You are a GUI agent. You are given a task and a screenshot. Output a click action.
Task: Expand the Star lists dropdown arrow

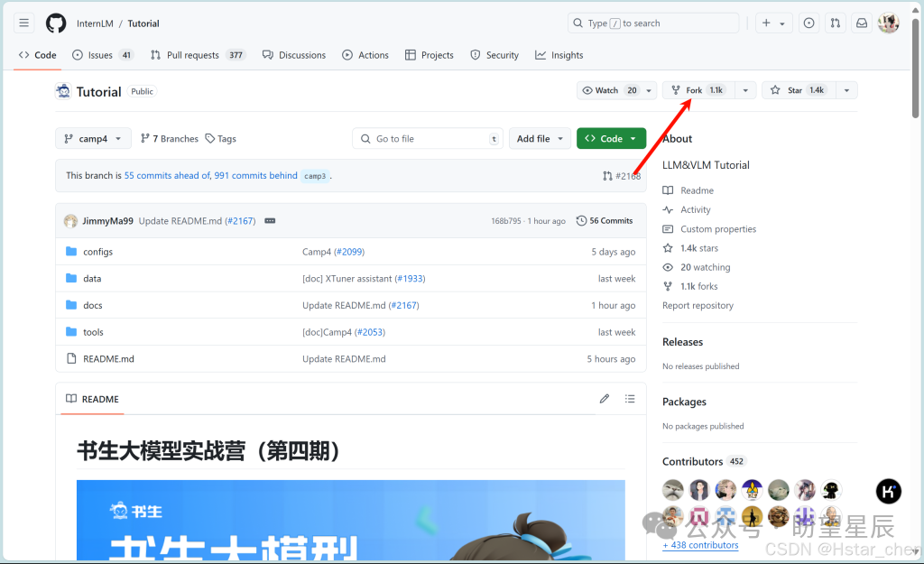pos(846,90)
